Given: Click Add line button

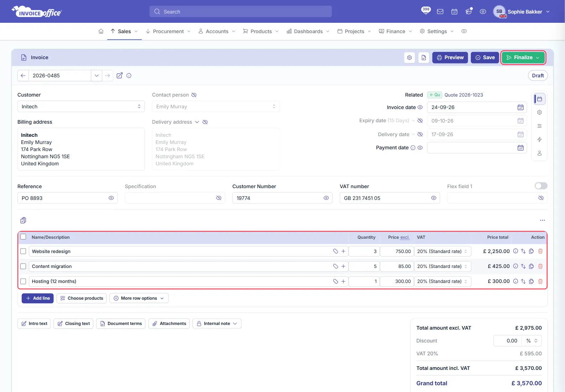Looking at the screenshot, I should [38, 298].
